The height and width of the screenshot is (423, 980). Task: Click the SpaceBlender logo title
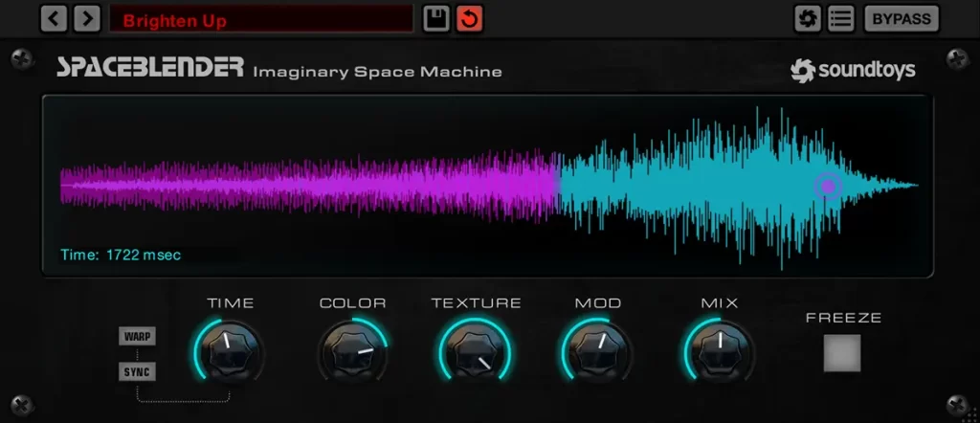coord(149,69)
